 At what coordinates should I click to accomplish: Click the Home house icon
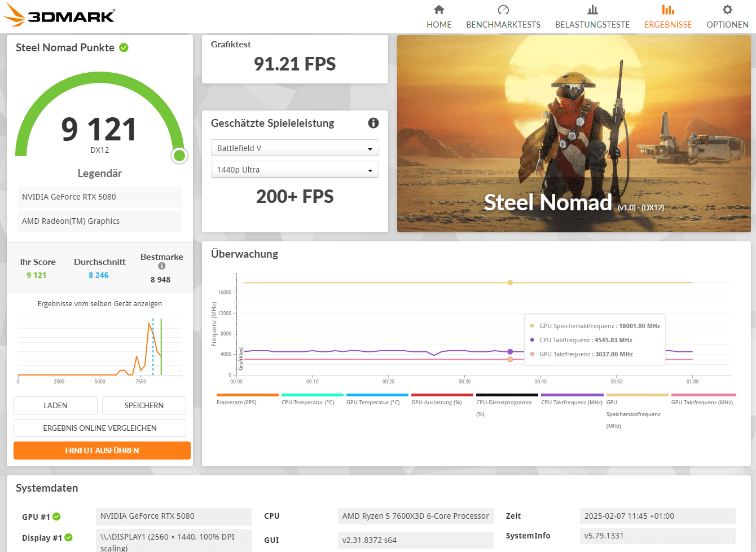(x=439, y=10)
